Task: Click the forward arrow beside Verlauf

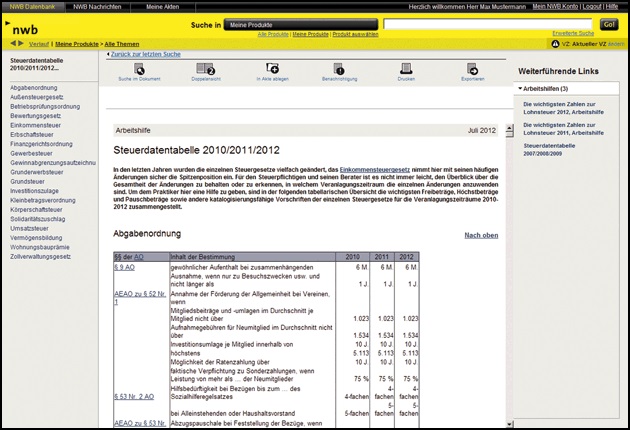Action: tap(21, 44)
